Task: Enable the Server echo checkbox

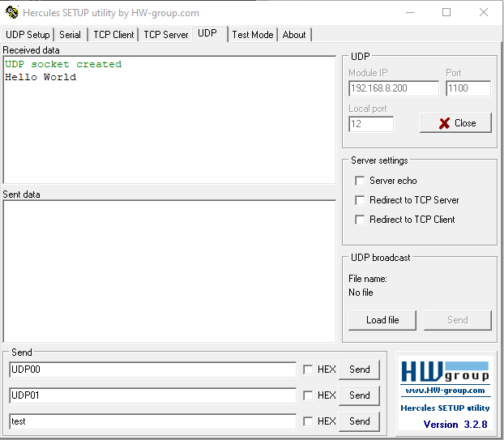Action: 360,181
